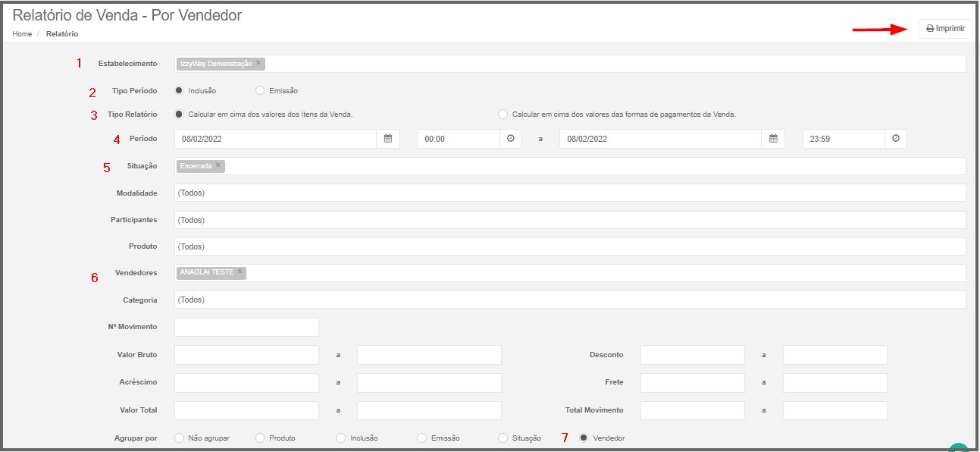Focus the Acréscimo minimum field
Viewport: 980px width, 452px height.
click(246, 383)
